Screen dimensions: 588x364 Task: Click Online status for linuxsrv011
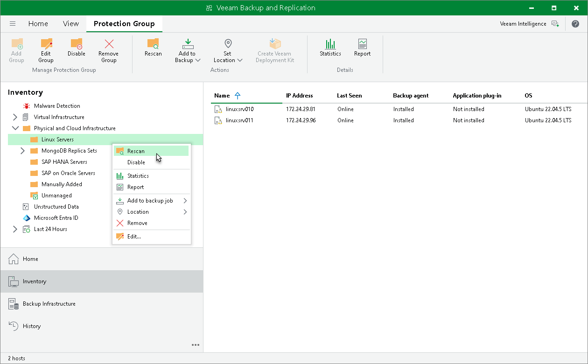point(346,120)
